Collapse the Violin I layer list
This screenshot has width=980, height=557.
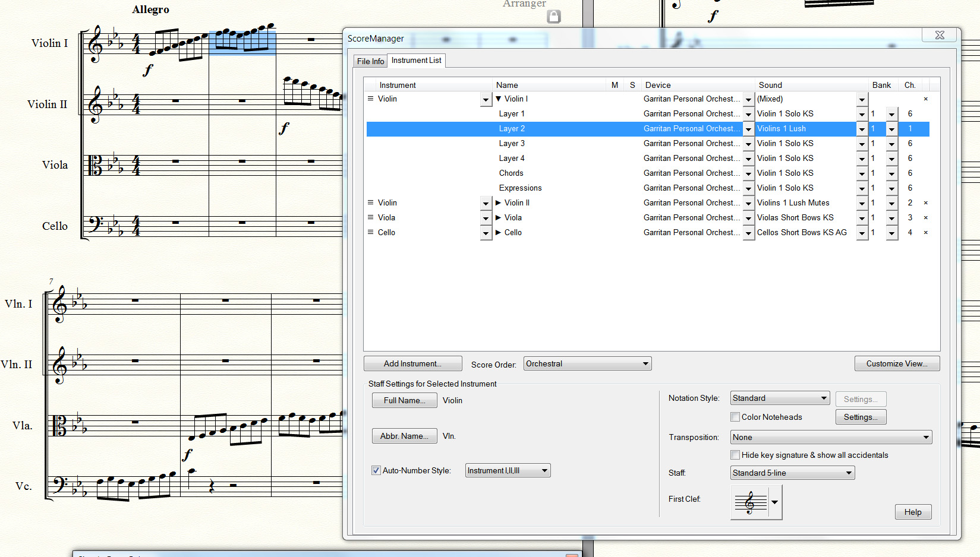point(499,99)
